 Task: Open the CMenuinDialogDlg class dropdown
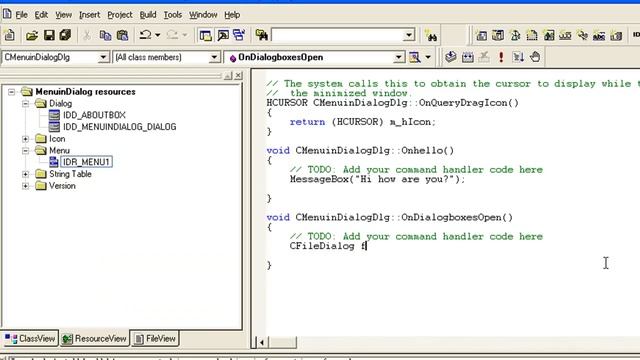tap(103, 58)
